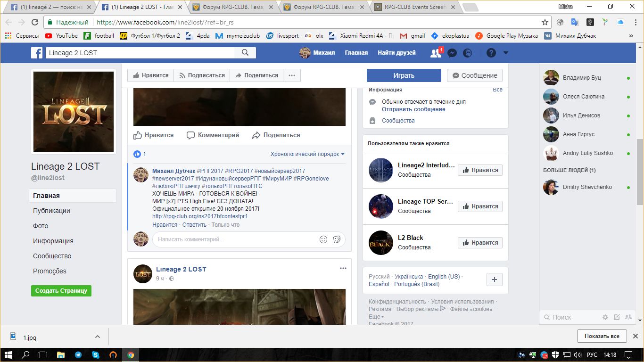Image resolution: width=644 pixels, height=362 pixels.
Task: Add another language with plus button
Action: coord(495,280)
